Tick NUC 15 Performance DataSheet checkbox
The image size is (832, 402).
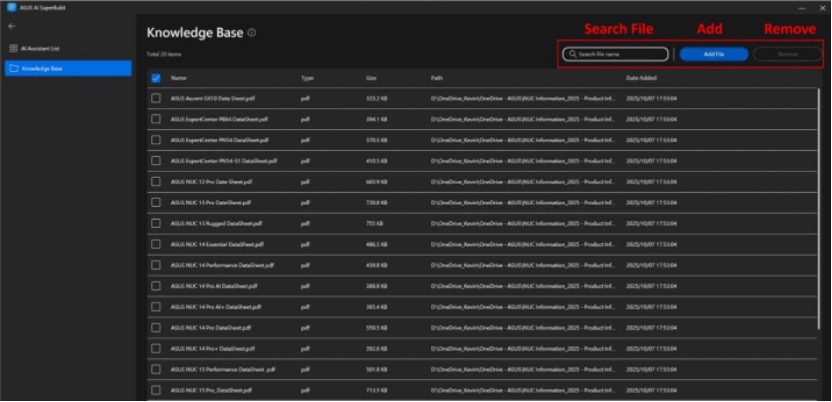click(x=156, y=369)
